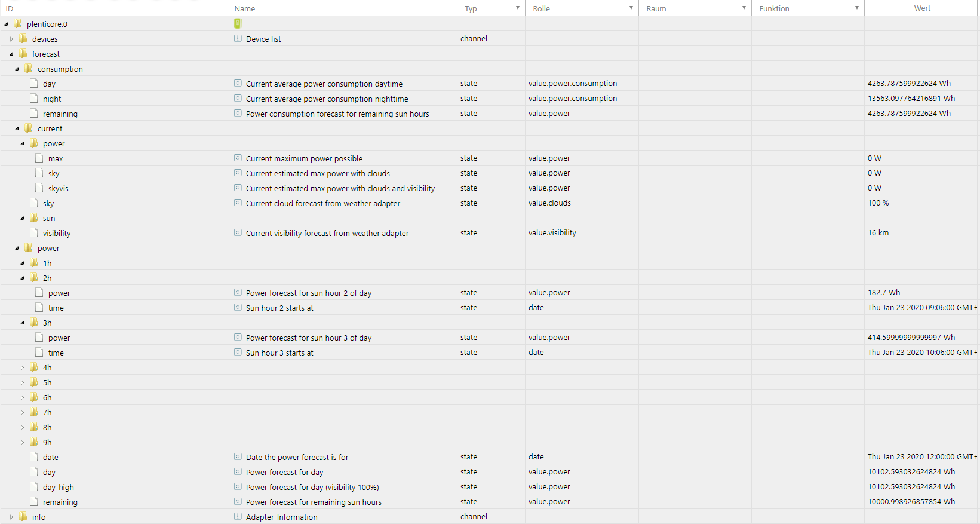Click value 13563.097764216891 Wh
This screenshot has height=524, width=980.
coord(911,98)
